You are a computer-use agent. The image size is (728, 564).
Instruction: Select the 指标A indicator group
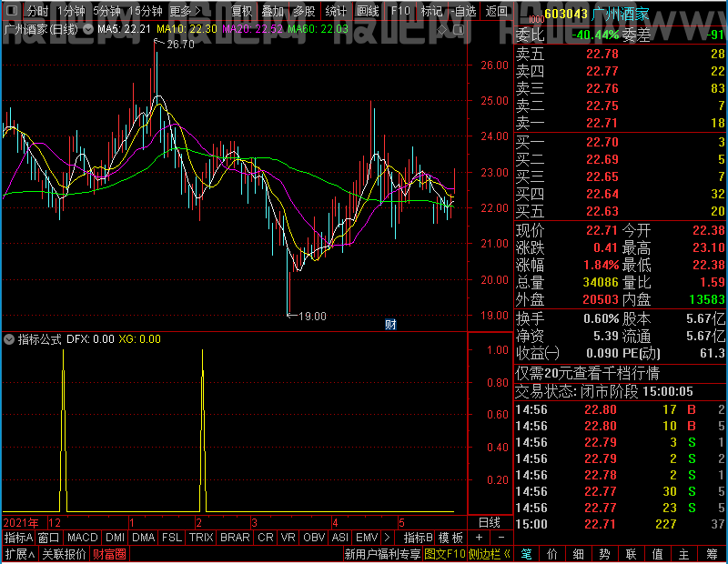point(18,538)
